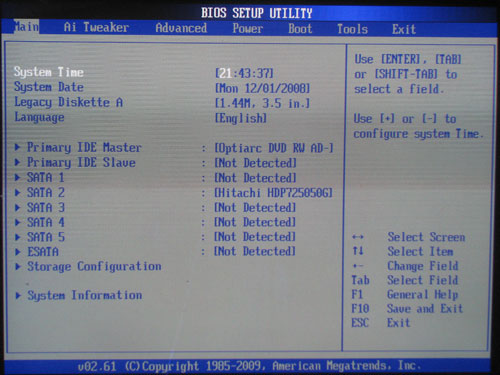The height and width of the screenshot is (375, 500).
Task: Select the Language label
Action: pos(39,117)
